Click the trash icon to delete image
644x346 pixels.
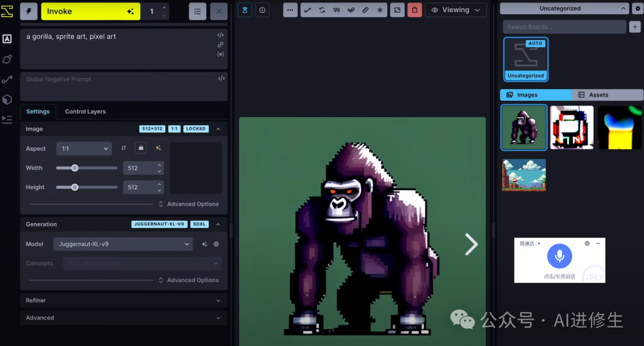(x=415, y=10)
